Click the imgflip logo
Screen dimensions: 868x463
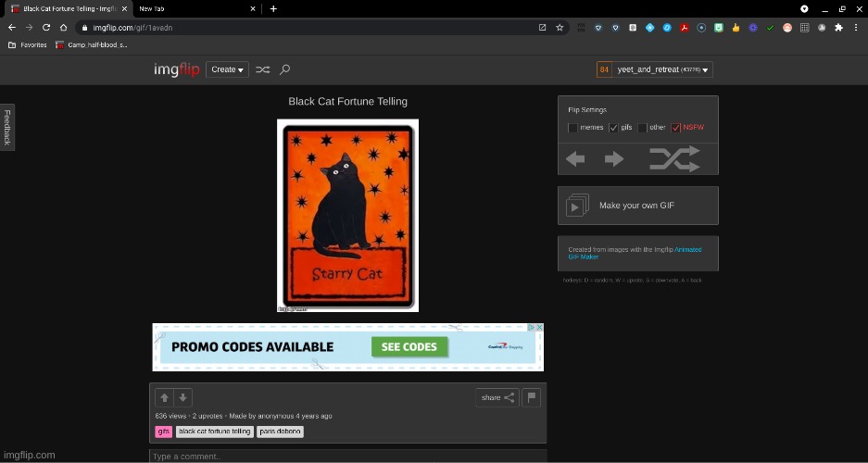(x=177, y=69)
